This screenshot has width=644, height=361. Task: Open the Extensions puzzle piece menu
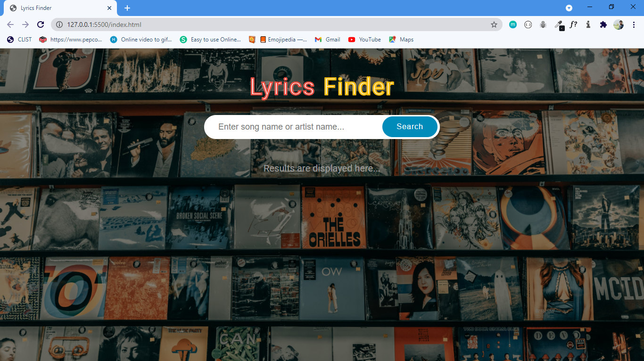pyautogui.click(x=603, y=25)
